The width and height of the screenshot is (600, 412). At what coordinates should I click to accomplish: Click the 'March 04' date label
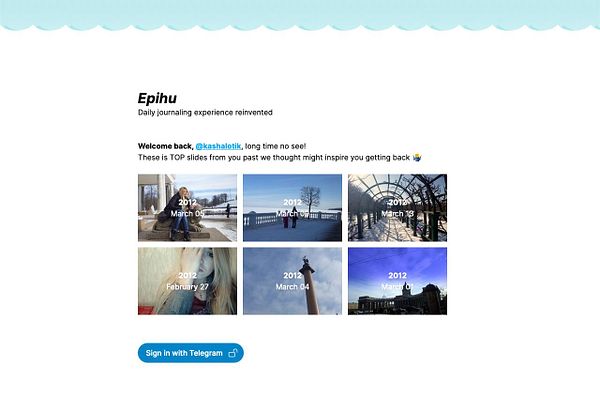point(292,287)
